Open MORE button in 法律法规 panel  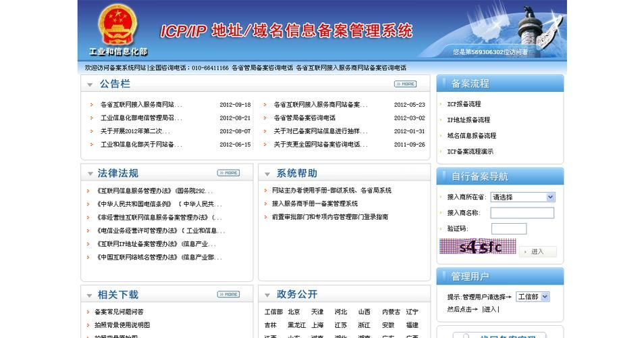tap(228, 172)
